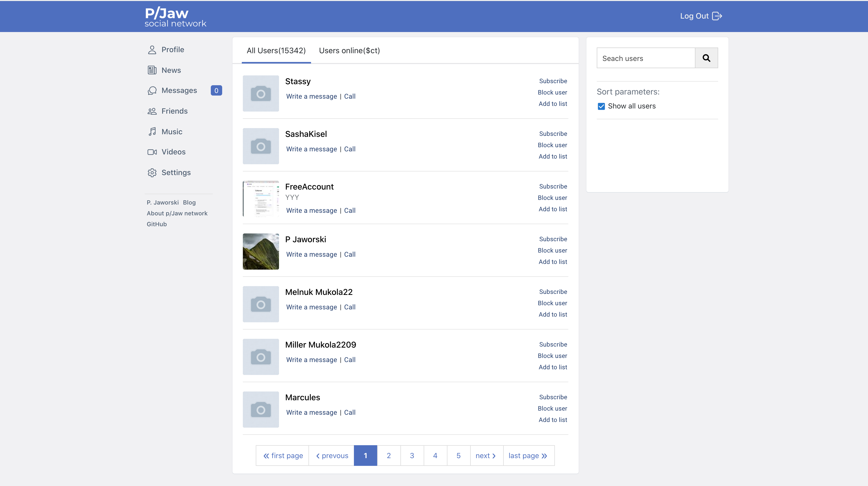868x486 pixels.
Task: Select page 2 in pagination
Action: click(x=389, y=455)
